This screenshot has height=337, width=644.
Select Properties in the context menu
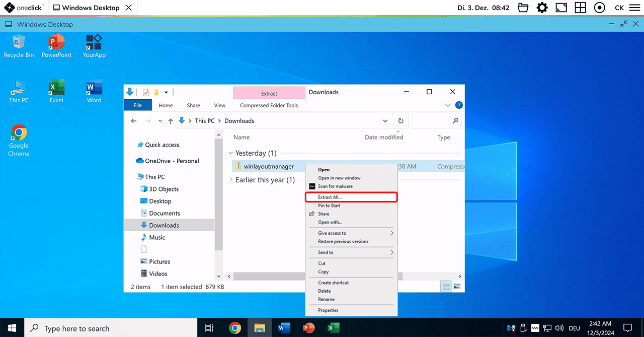point(328,310)
